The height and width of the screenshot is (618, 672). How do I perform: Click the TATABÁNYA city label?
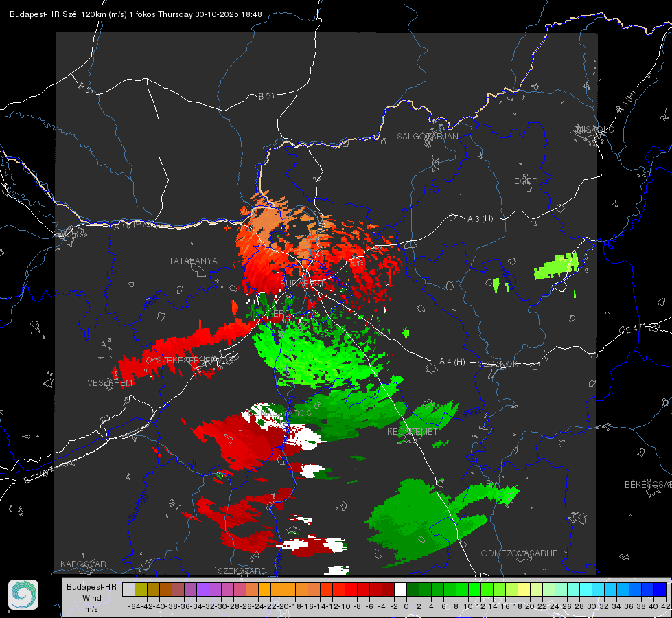pos(193,261)
